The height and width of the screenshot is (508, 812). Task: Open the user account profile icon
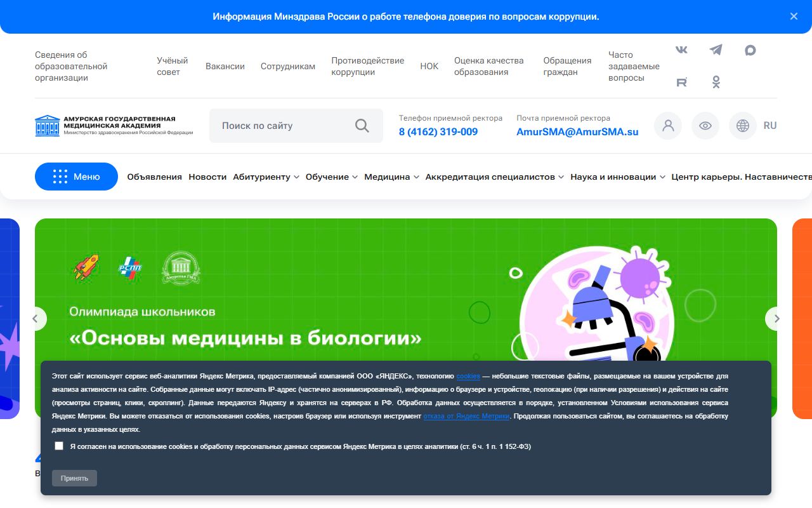pyautogui.click(x=668, y=126)
